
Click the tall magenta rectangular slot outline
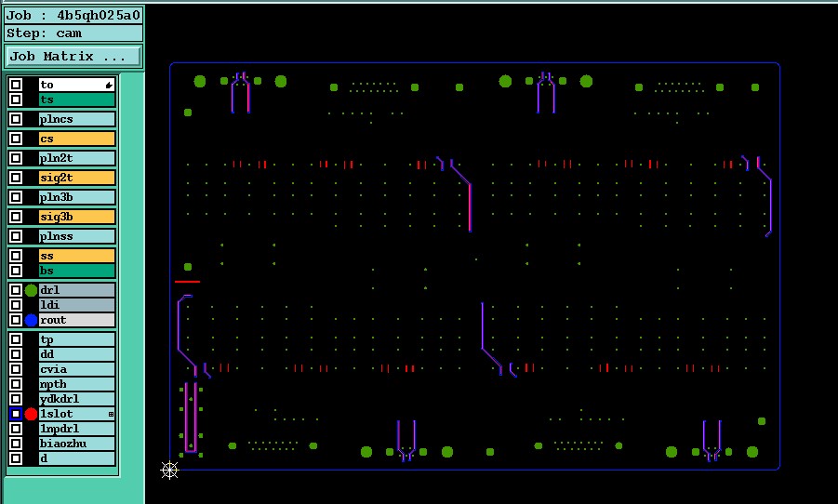(x=191, y=418)
